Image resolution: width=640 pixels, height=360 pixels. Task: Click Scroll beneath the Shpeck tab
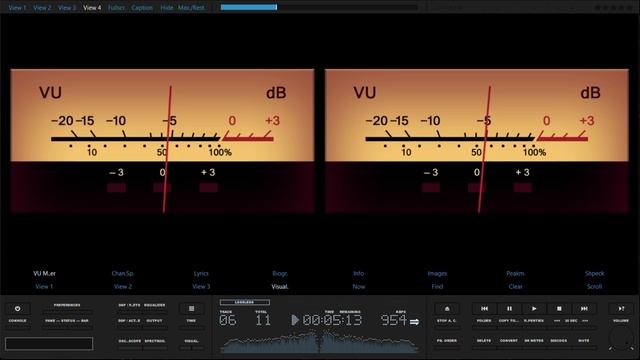point(594,287)
